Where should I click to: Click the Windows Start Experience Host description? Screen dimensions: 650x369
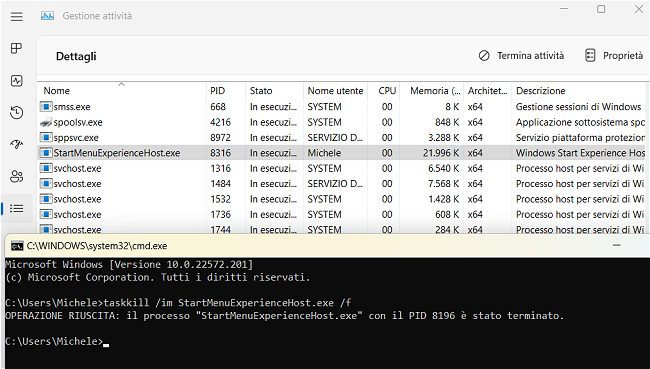point(580,153)
